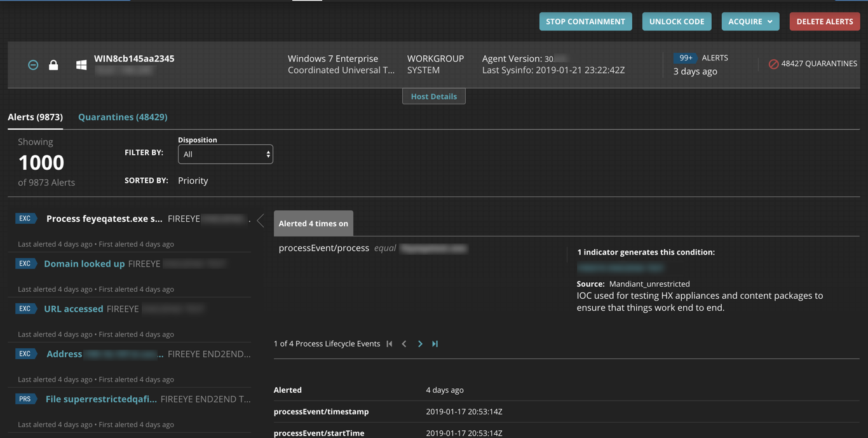Click EXC badge on URL accessed row
Screen dimensions: 868x438
click(25, 309)
